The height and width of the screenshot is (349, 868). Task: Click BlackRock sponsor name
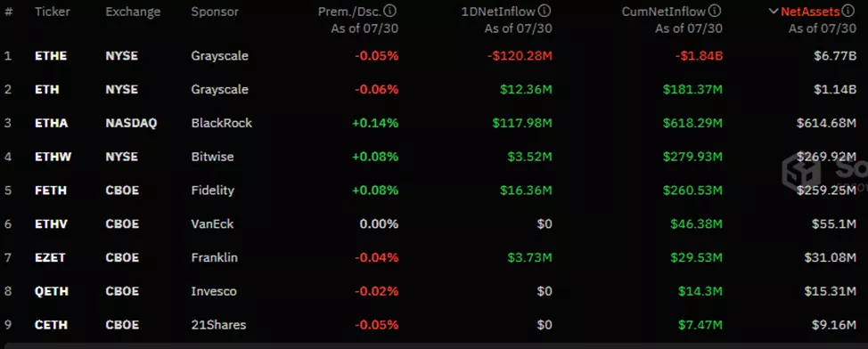point(221,124)
